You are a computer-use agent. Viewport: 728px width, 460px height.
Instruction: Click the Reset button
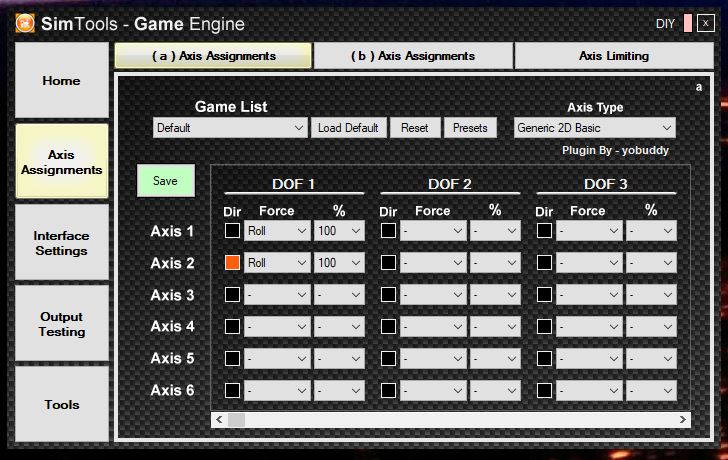(415, 128)
